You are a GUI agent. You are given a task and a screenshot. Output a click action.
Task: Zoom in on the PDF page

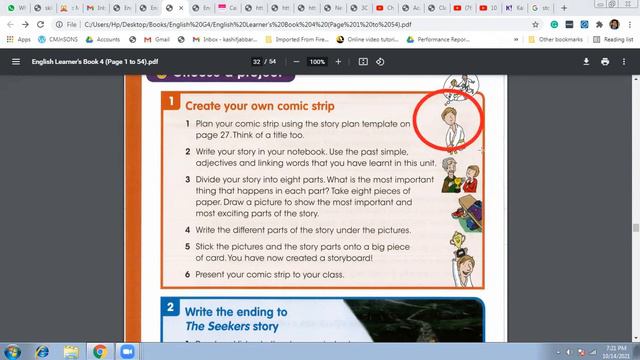(338, 62)
